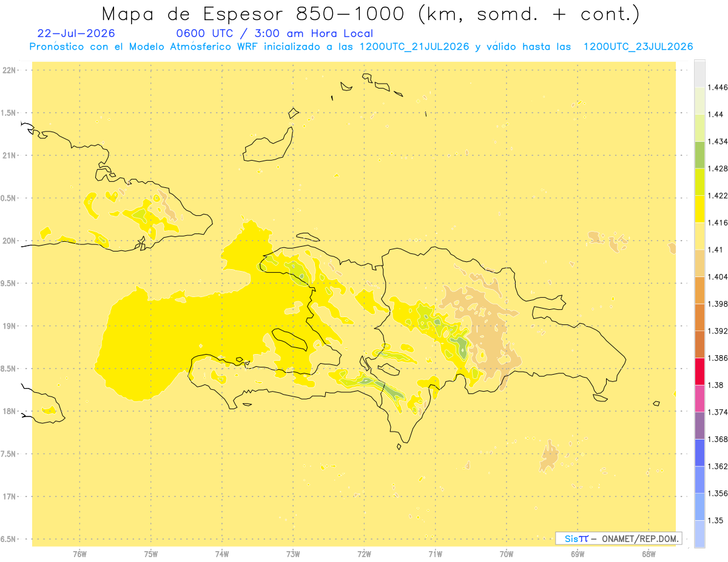Click the legend value 1.398
This screenshot has width=728, height=562.
pos(718,304)
